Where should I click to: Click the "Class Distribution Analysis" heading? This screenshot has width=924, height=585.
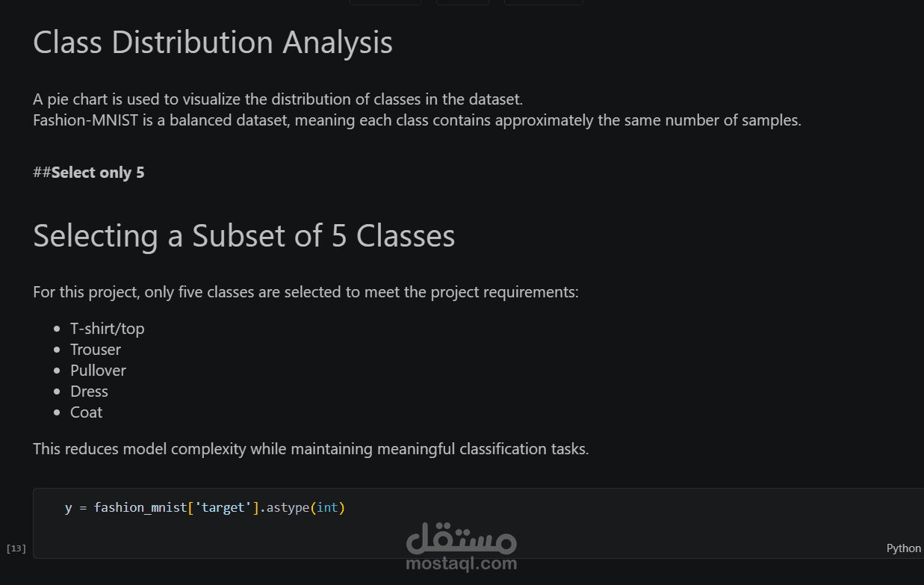click(213, 43)
